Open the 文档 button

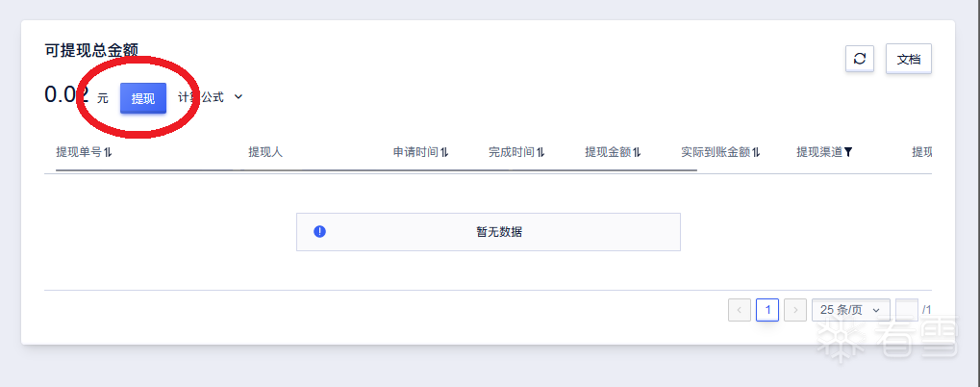[908, 59]
